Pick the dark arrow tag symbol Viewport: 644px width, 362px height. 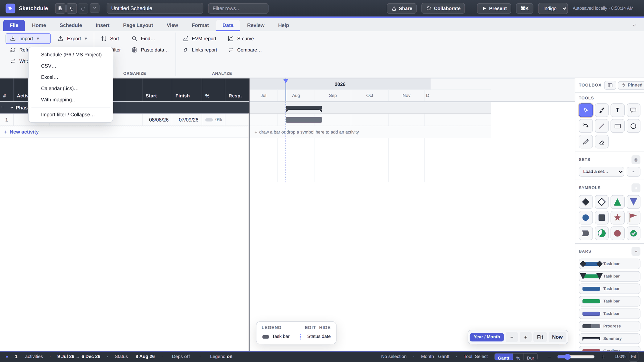click(585, 233)
